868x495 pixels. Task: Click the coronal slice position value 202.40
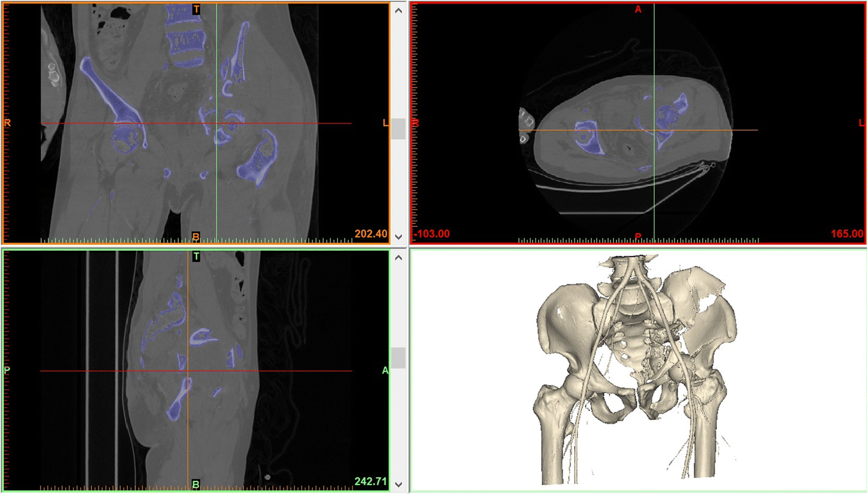coord(370,233)
